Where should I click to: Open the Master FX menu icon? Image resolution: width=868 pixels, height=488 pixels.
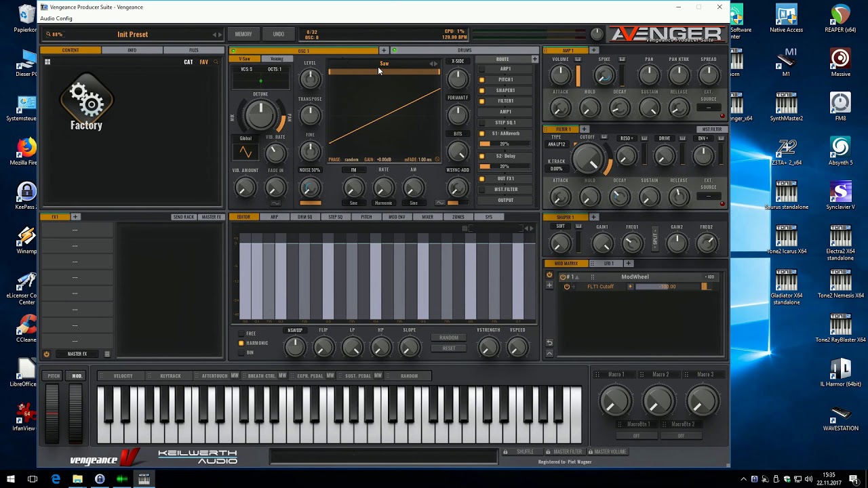click(106, 354)
